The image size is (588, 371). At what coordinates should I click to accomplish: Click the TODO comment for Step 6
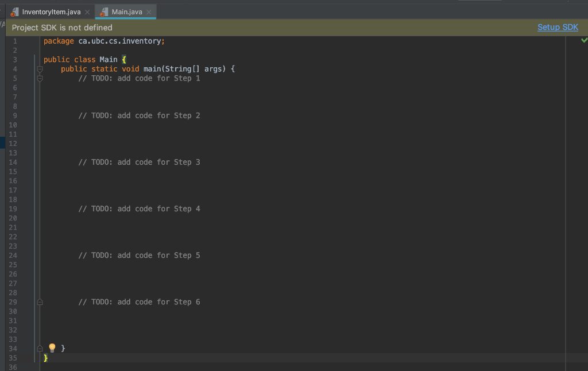tap(139, 302)
